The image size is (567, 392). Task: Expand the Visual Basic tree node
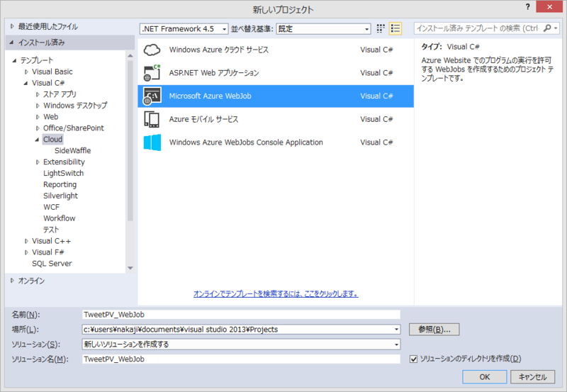(x=26, y=72)
